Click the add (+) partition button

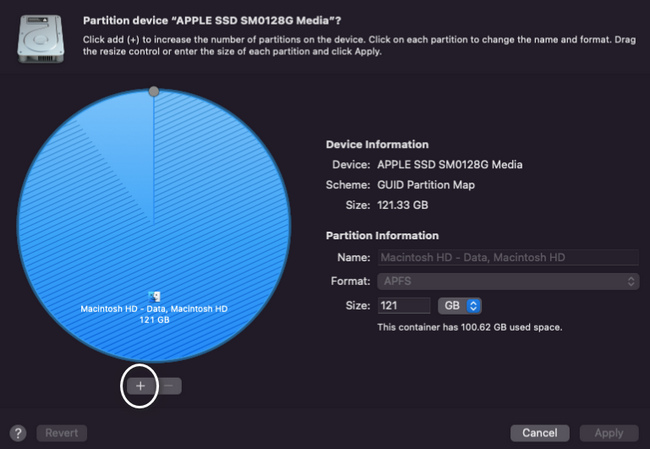pyautogui.click(x=141, y=386)
